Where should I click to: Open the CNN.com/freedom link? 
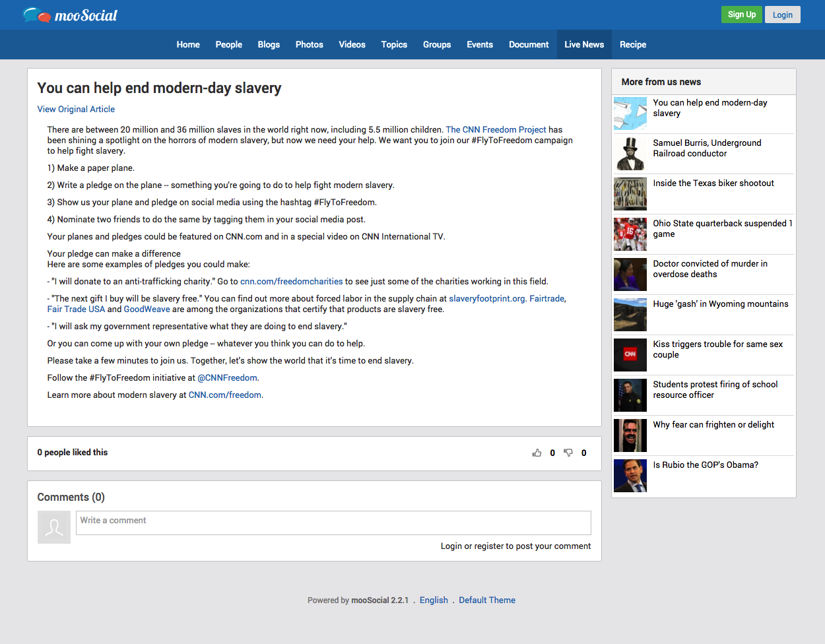pos(225,395)
